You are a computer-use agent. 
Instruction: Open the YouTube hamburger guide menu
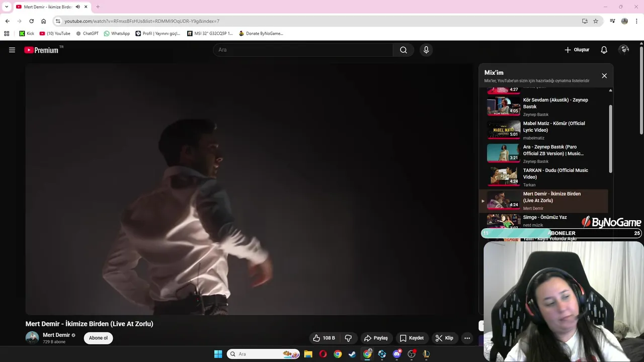(12, 50)
